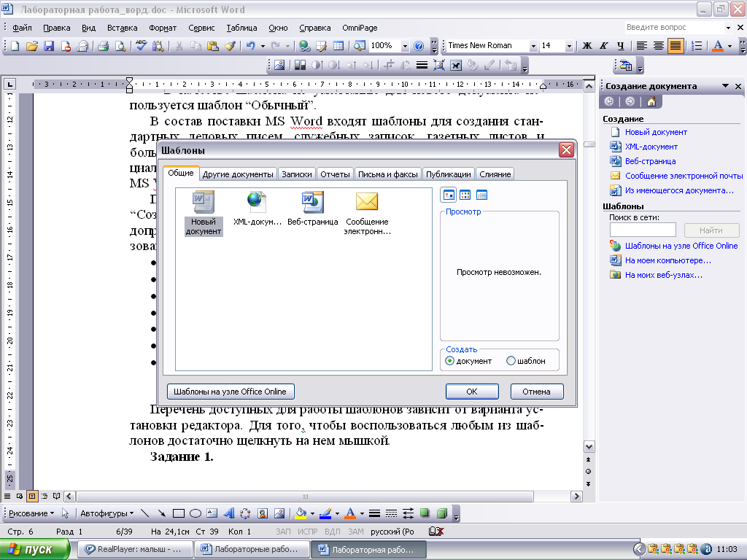Choose the Line Style icon on the picture toolbar
Image resolution: width=747 pixels, height=560 pixels.
[x=422, y=65]
